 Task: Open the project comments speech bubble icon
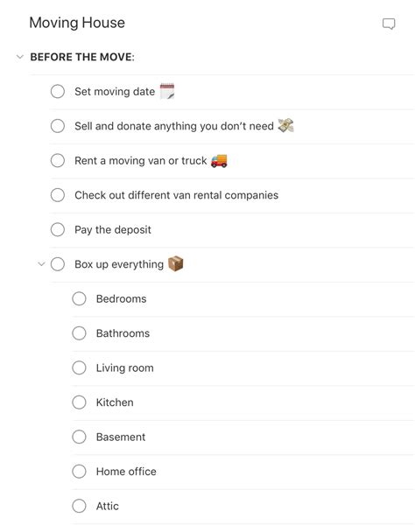(x=389, y=24)
